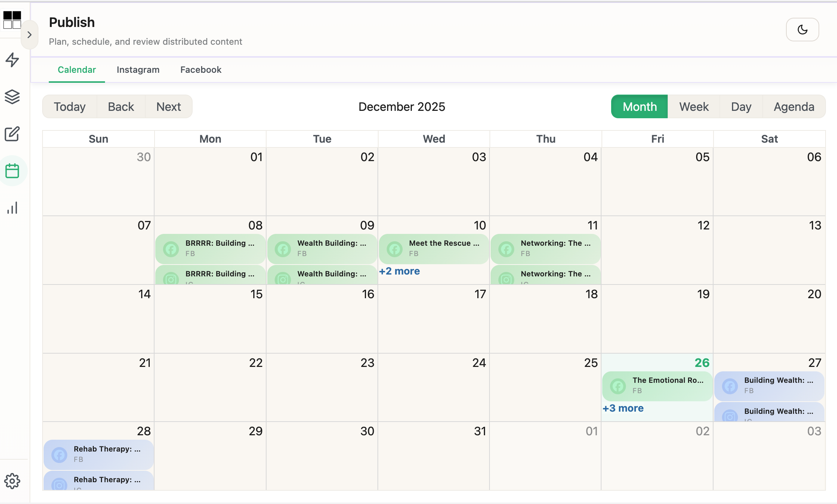
Task: Switch to the Instagram tab
Action: click(x=138, y=69)
